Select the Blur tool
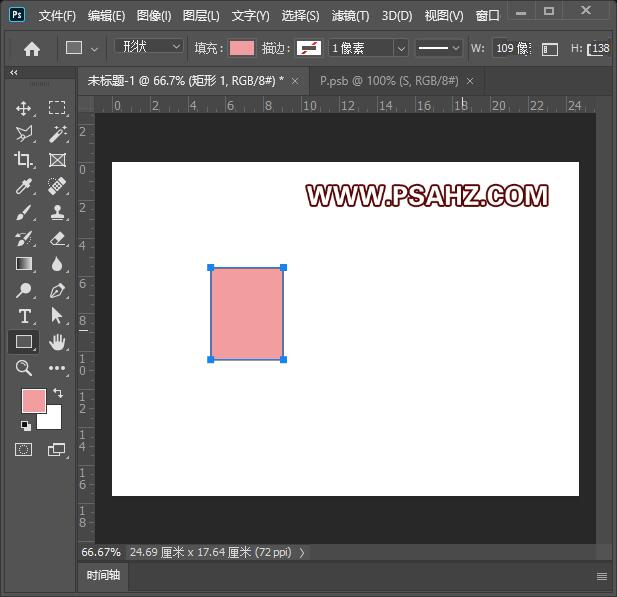The width and height of the screenshot is (617, 597). 57,264
